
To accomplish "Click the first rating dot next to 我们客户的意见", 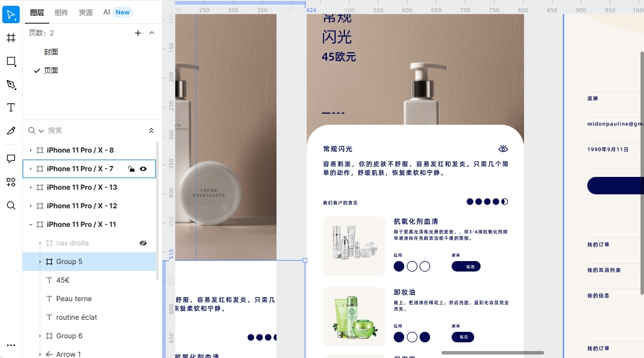I will coord(470,202).
